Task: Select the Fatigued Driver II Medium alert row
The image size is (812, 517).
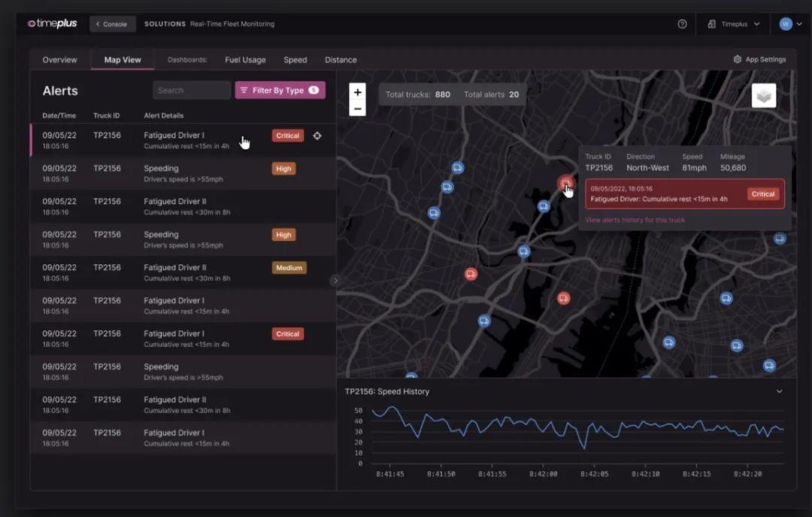Action: [183, 272]
